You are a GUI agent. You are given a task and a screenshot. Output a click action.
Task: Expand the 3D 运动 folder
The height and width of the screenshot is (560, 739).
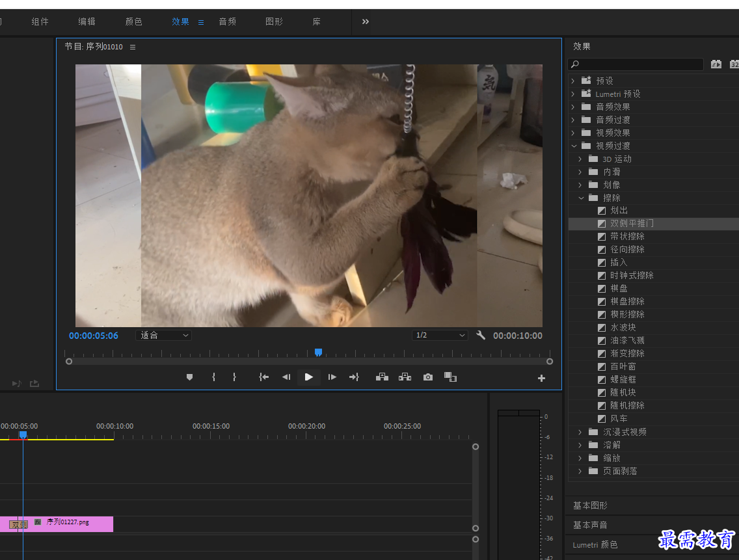point(580,159)
